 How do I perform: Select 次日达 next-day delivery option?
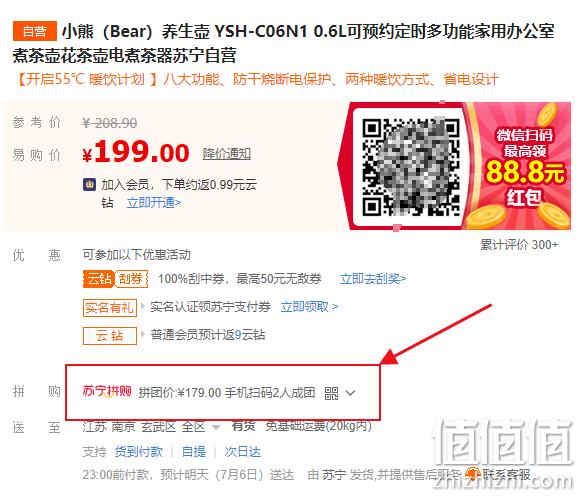tap(242, 452)
